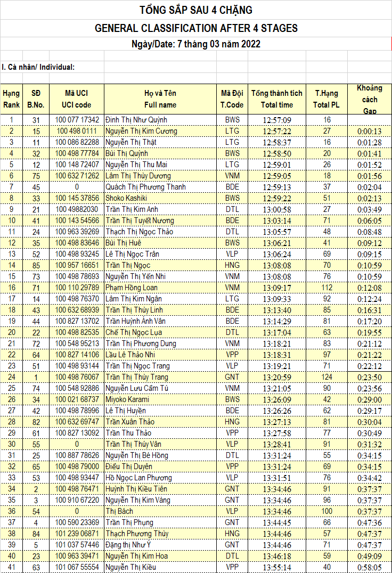This screenshot has height=573, width=392.
Task: Select the 'Mã Đội / T.Code' column header
Action: click(x=232, y=99)
